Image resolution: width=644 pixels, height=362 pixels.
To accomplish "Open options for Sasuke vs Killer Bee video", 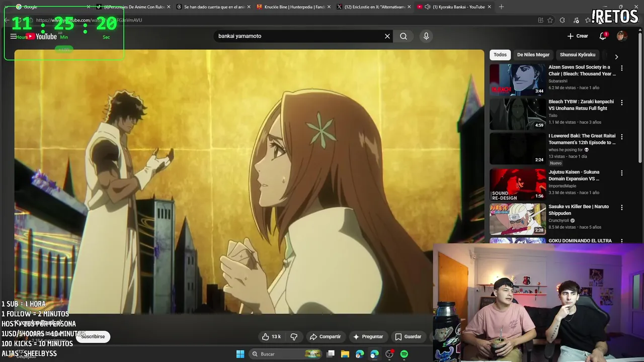I will (x=622, y=207).
